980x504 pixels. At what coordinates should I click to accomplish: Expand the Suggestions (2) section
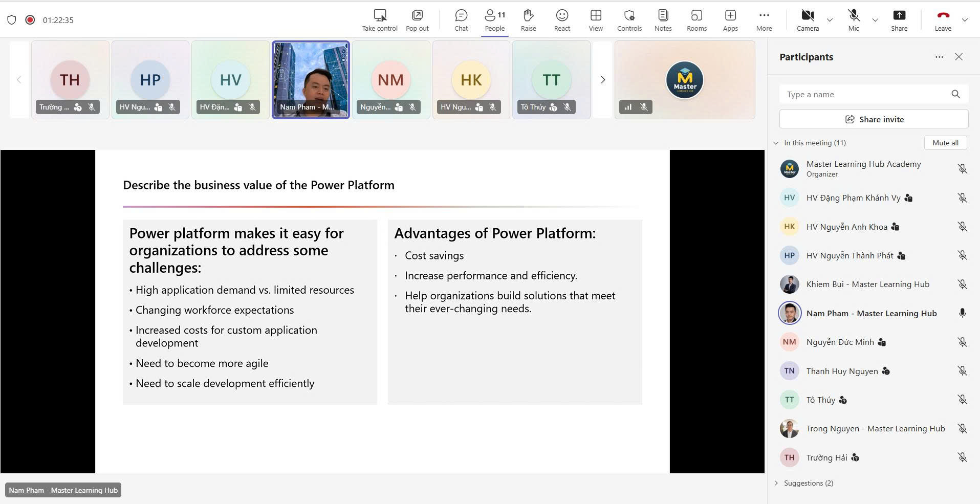[776, 483]
